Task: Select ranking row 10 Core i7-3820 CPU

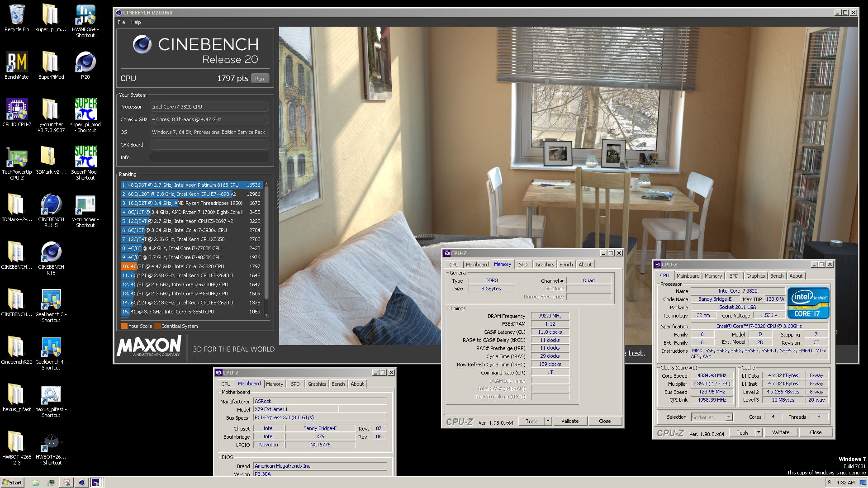Action: point(191,266)
